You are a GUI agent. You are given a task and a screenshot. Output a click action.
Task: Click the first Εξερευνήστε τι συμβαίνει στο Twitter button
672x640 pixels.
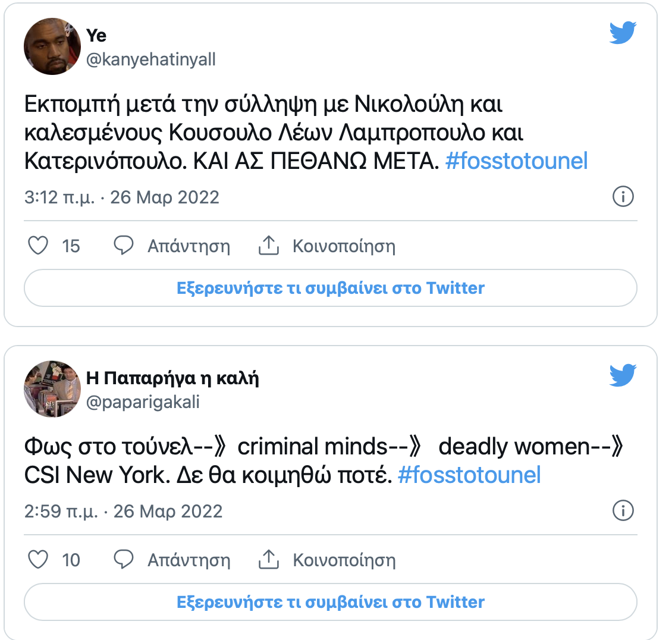pyautogui.click(x=331, y=288)
